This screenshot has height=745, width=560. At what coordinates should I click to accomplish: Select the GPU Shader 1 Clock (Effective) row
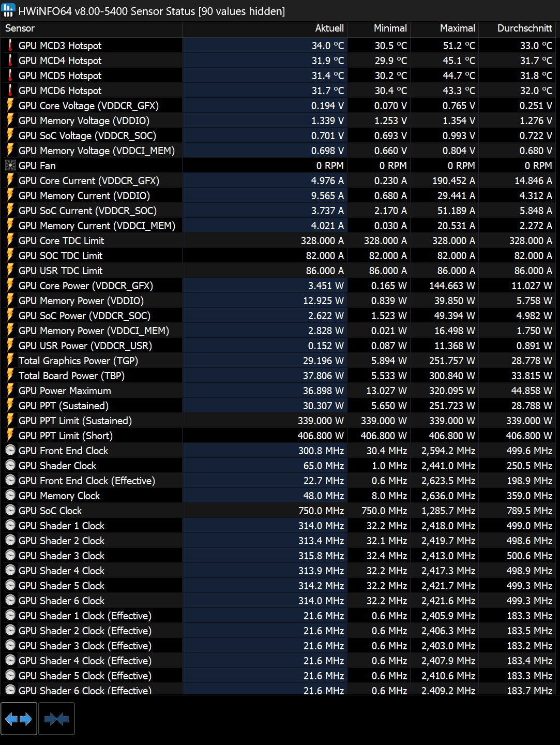[278, 616]
